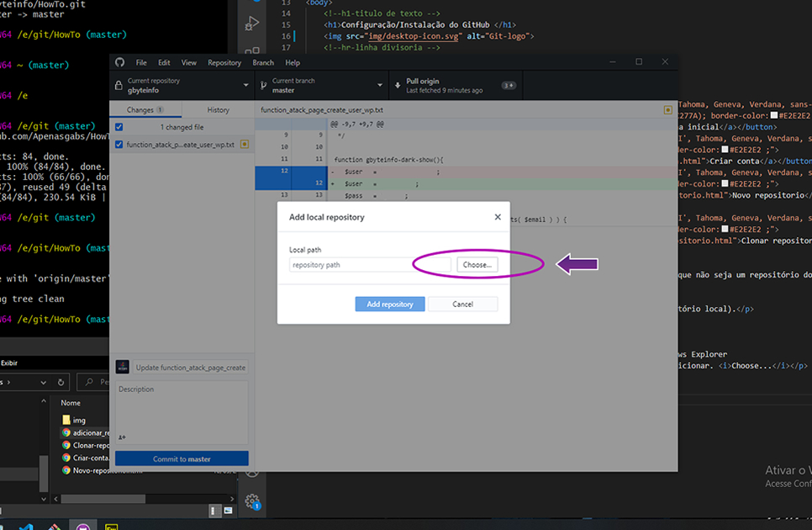Click the modified status icon next to function_atack_p...eate_user_wp.txt

click(x=245, y=145)
